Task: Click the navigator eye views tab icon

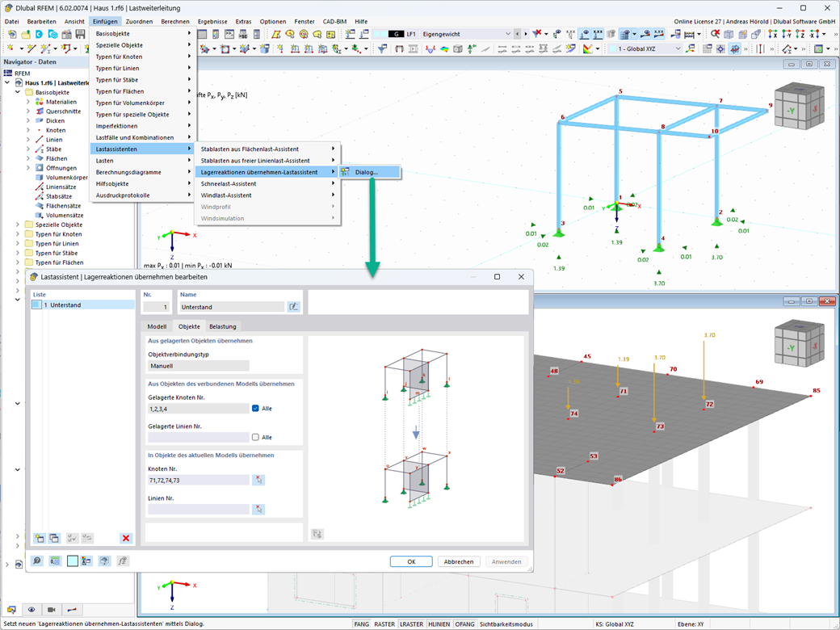Action: pos(31,610)
